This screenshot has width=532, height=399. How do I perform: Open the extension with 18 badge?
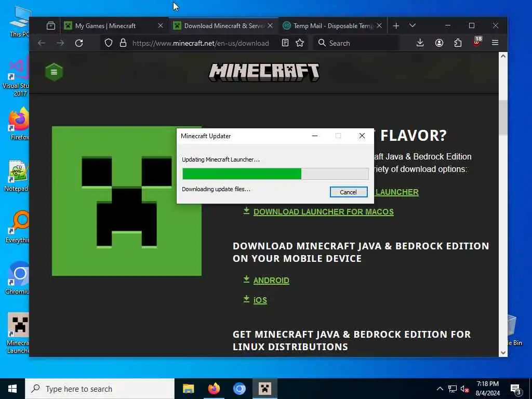tap(477, 42)
